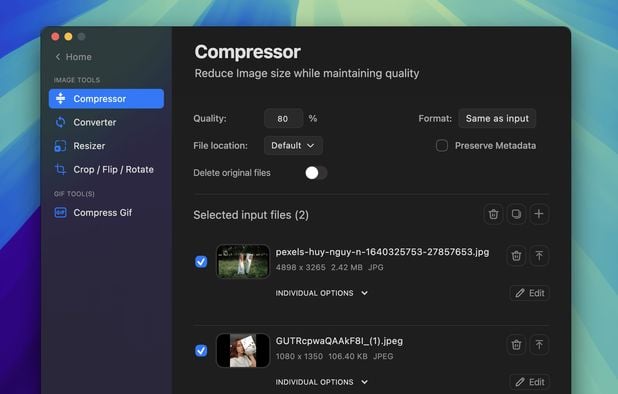618x394 pixels.
Task: Click file name pexels-huy-nguy-n-1640325753-27857653.jpg
Action: (x=382, y=252)
